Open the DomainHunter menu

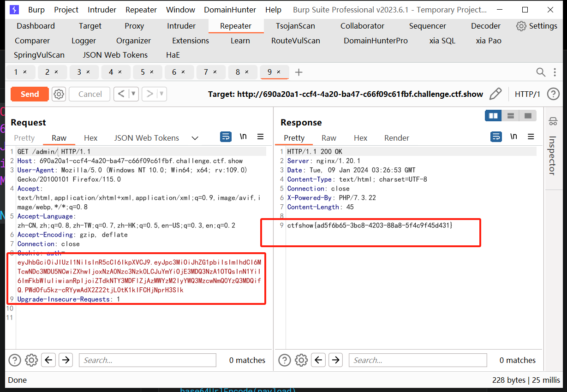230,10
